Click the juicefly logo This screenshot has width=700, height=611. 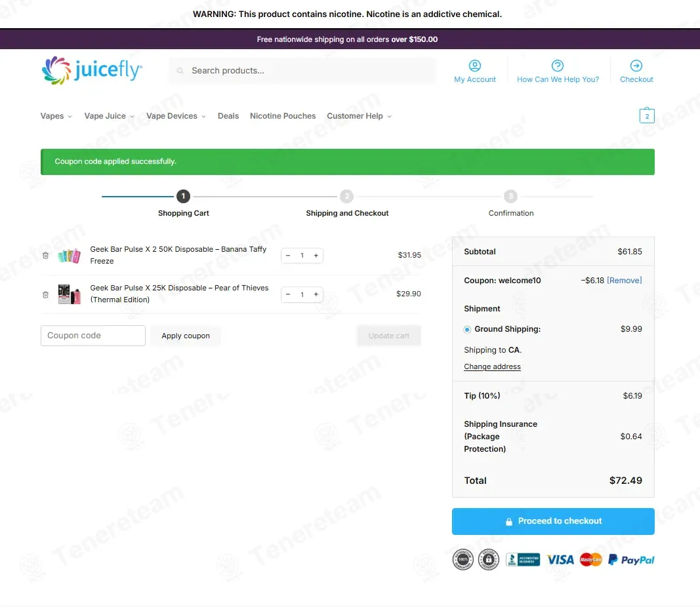tap(92, 70)
